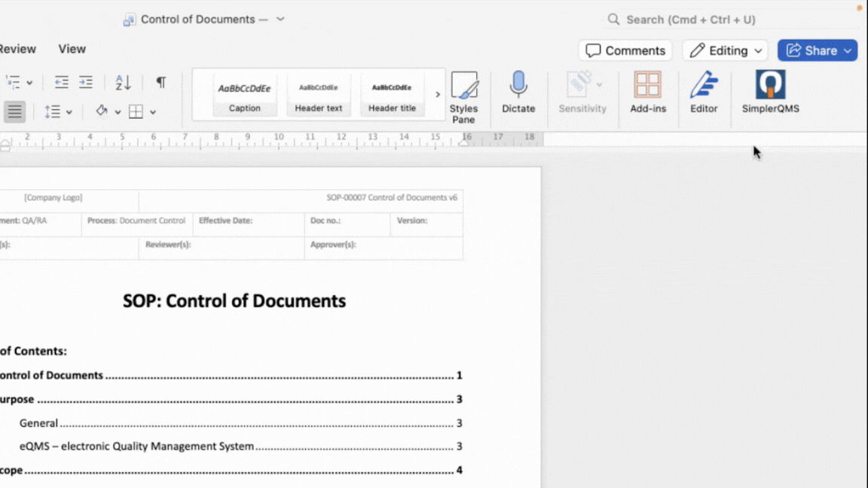Open the Styles Pane
This screenshot has height=488, width=868.
463,96
